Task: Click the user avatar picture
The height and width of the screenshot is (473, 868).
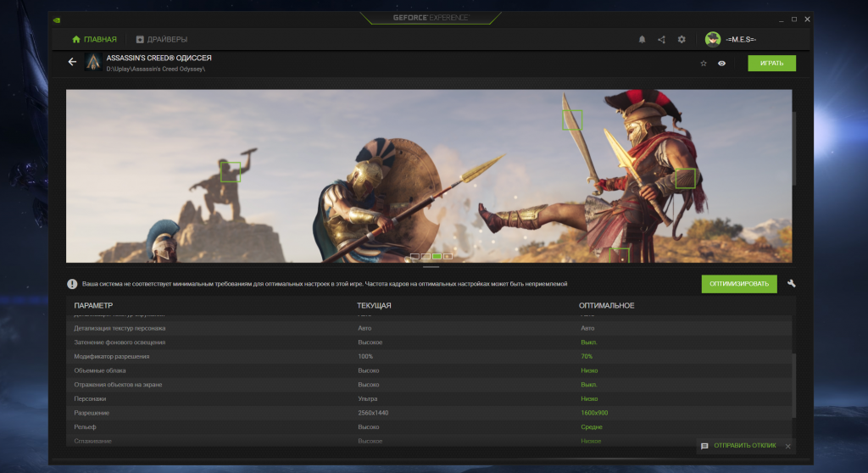Action: (x=712, y=39)
